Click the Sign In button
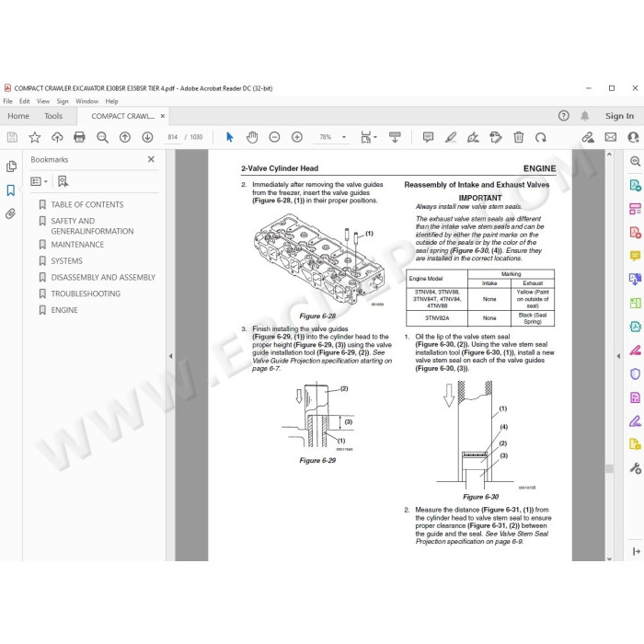Viewport: 644px width, 644px height. pyautogui.click(x=619, y=116)
